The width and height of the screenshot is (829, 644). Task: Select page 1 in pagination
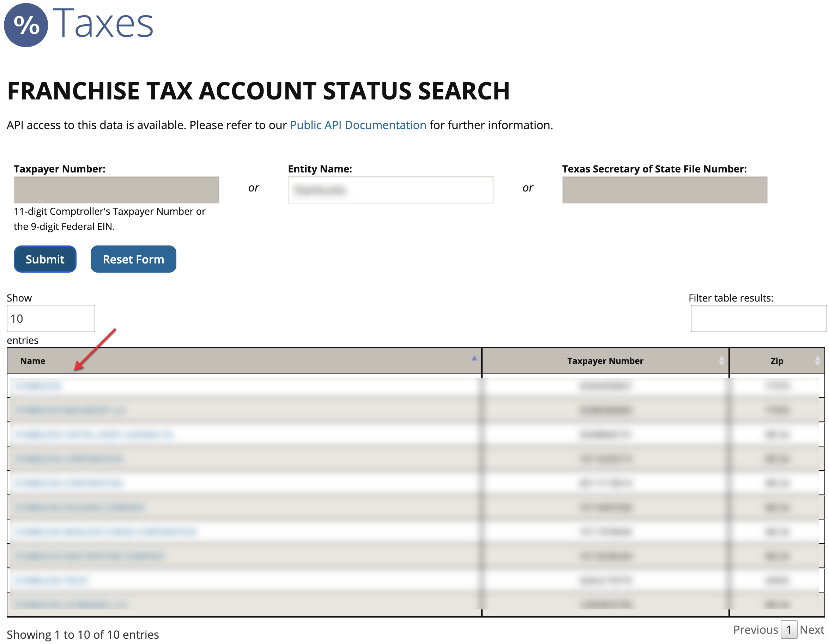point(788,630)
